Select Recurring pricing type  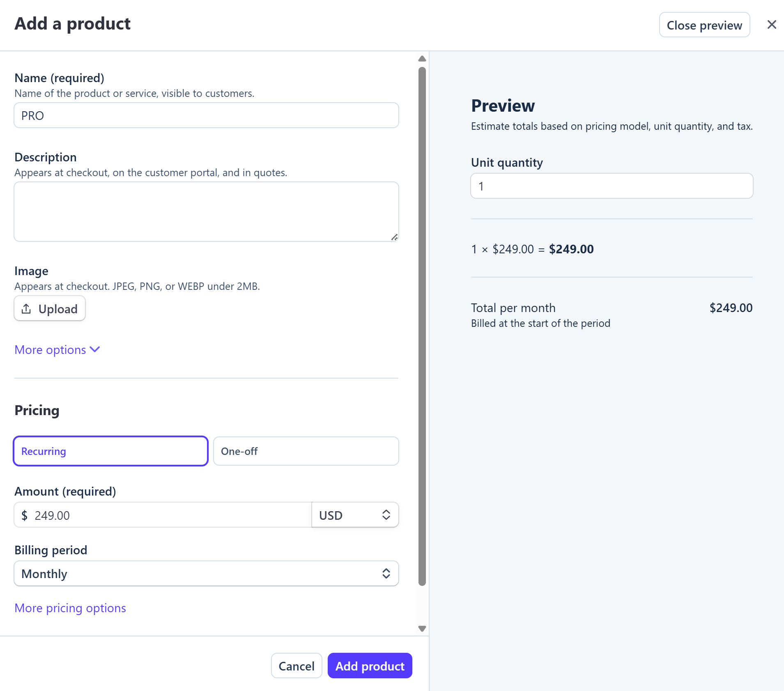[x=110, y=451]
